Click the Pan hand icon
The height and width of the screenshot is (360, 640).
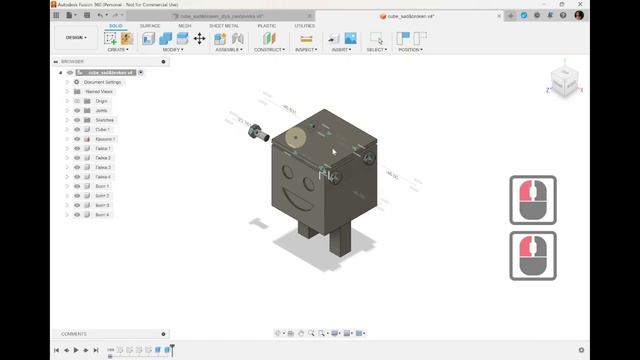[x=301, y=333]
